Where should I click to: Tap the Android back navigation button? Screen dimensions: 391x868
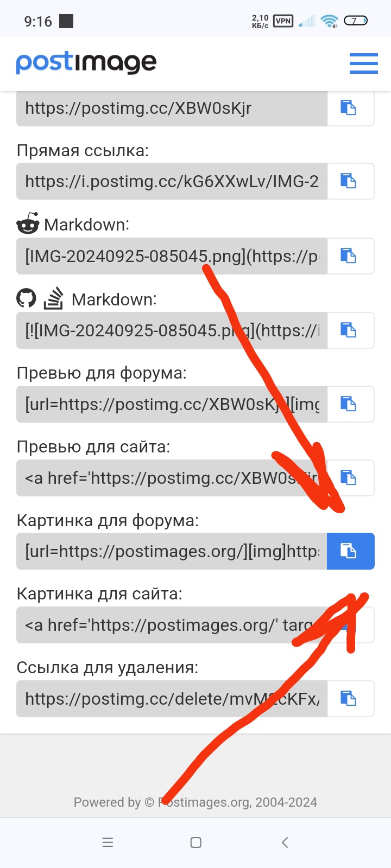tap(285, 843)
